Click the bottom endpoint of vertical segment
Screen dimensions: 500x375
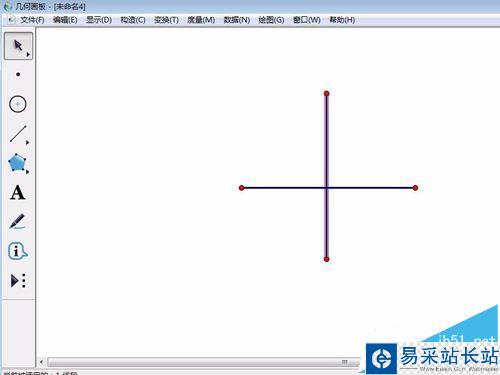(327, 259)
